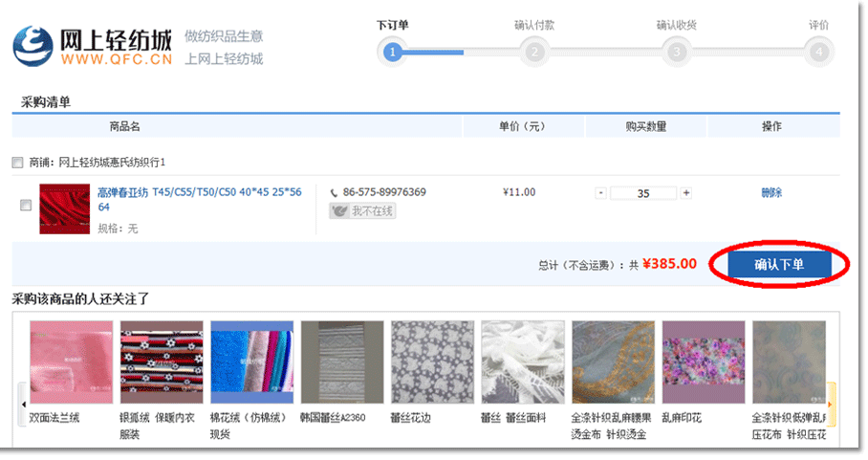Click 删除 to remove the item
The image size is (868, 460).
771,193
